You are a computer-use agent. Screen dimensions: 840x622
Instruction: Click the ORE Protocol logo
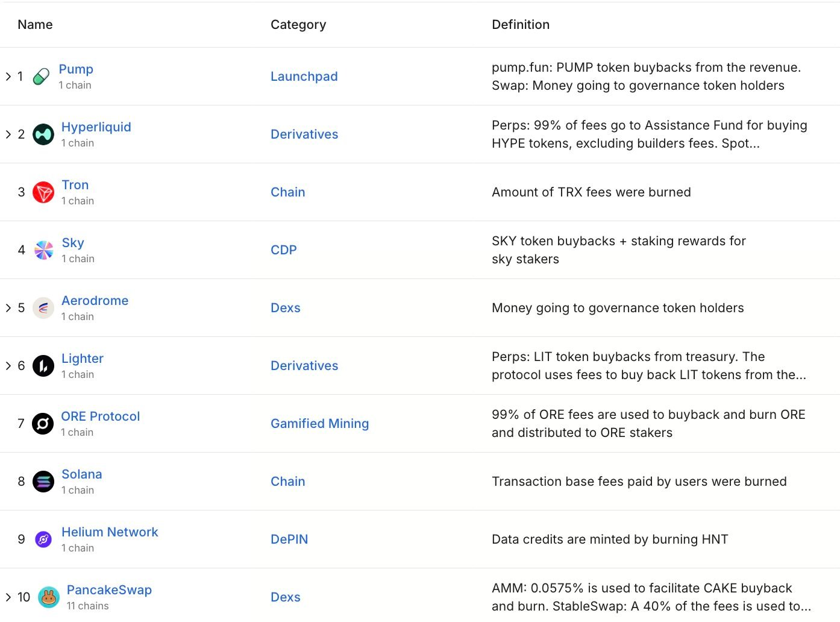tap(43, 423)
